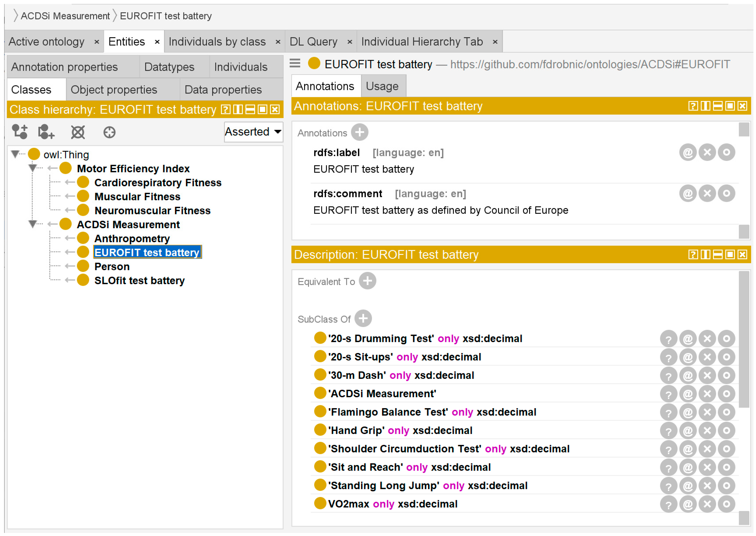Switch to the DL Query tab

point(313,42)
